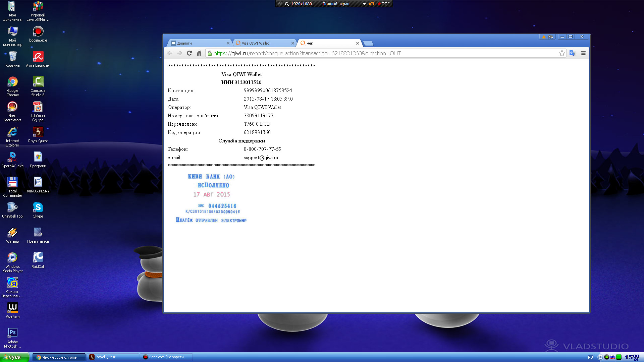Switch to Чек - Google Chrome taskbar item
Screen dimensions: 644x362
coord(59,357)
